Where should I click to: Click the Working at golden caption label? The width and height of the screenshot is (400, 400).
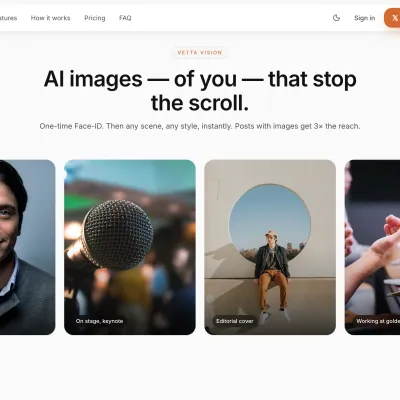pos(377,321)
